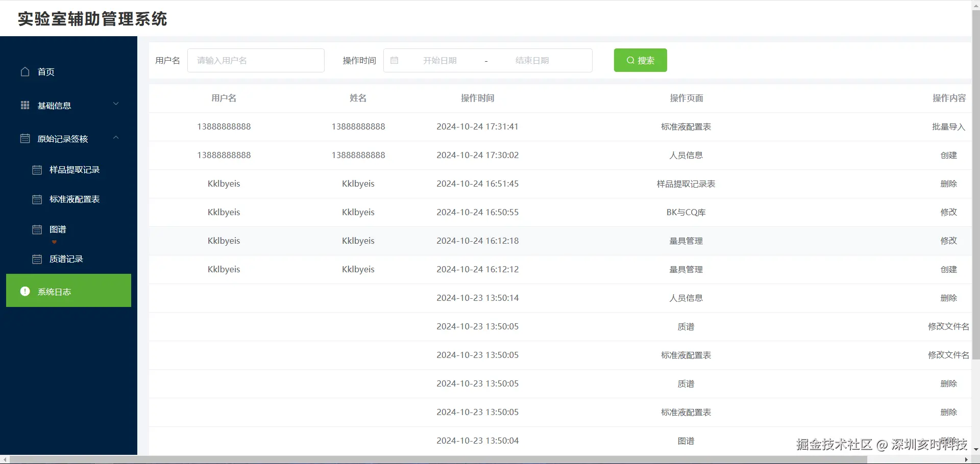This screenshot has height=464, width=980.
Task: Click the icon beside 样品提取记录
Action: point(37,170)
